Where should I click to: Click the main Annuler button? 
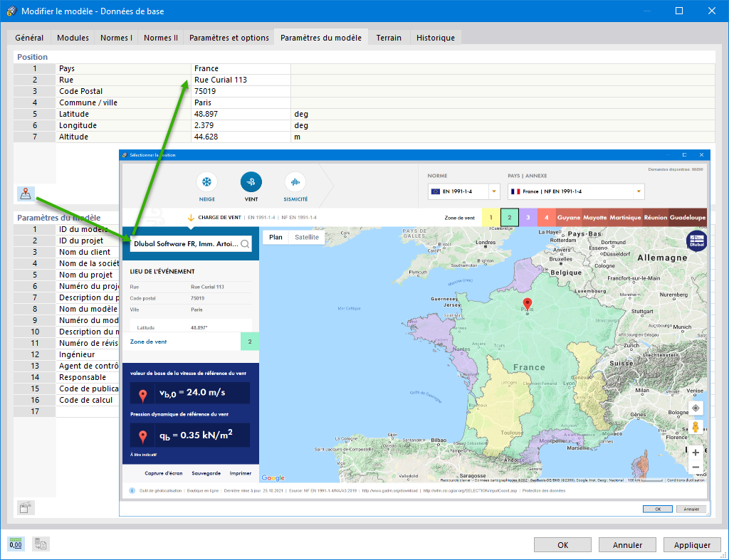[x=627, y=544]
